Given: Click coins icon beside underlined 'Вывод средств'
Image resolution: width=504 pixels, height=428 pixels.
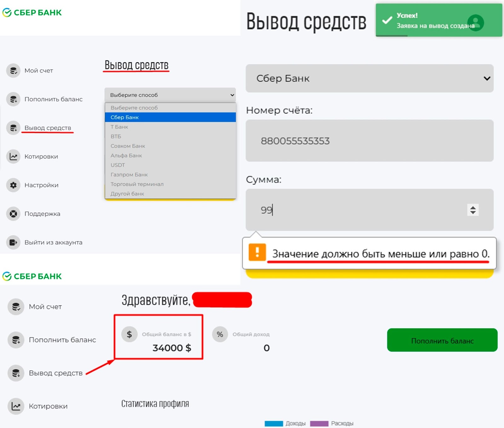Looking at the screenshot, I should coord(13,128).
